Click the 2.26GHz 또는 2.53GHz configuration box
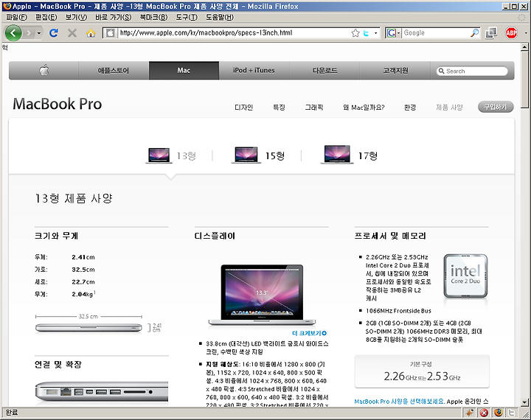This screenshot has width=531, height=420. coord(422,371)
